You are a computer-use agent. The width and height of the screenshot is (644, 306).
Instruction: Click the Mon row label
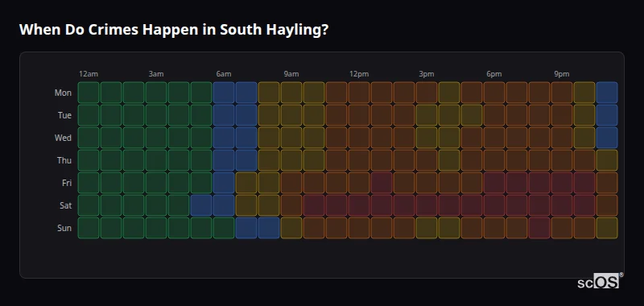point(63,93)
